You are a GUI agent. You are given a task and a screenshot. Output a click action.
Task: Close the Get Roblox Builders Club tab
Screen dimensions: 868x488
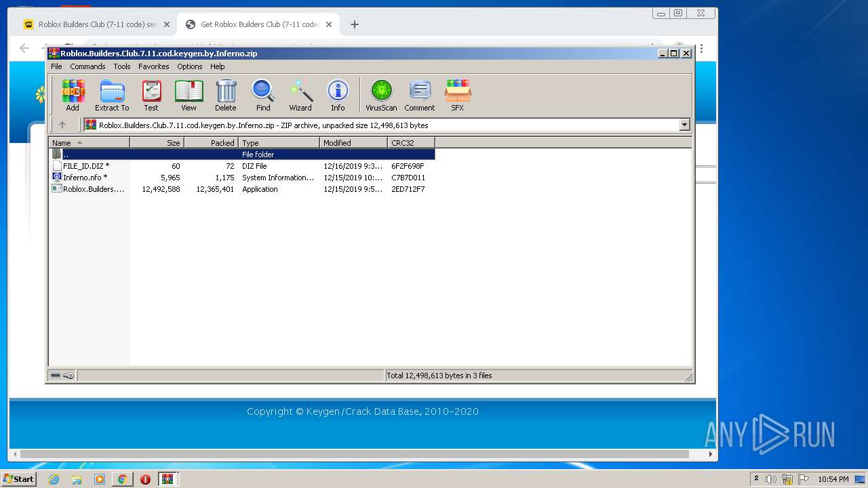pyautogui.click(x=329, y=24)
